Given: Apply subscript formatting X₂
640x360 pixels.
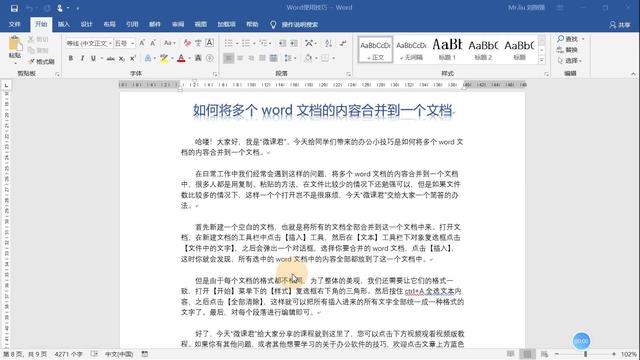Looking at the screenshot, I should (x=122, y=58).
